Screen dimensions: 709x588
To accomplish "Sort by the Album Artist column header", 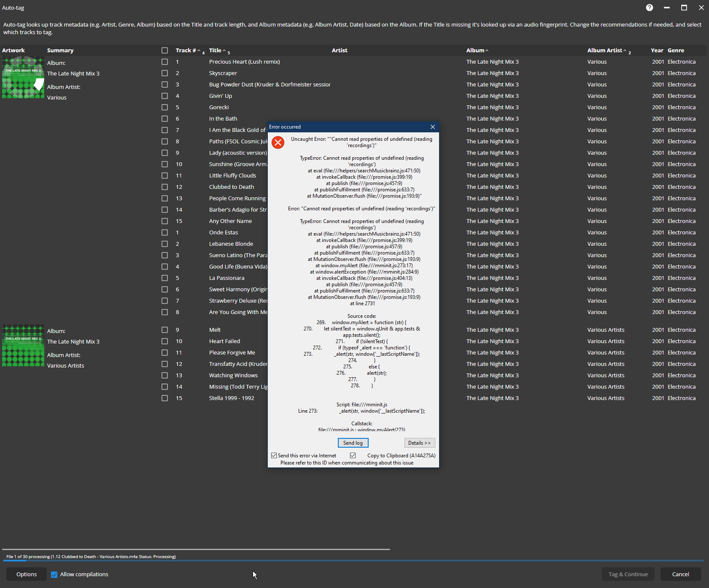I will [x=604, y=51].
